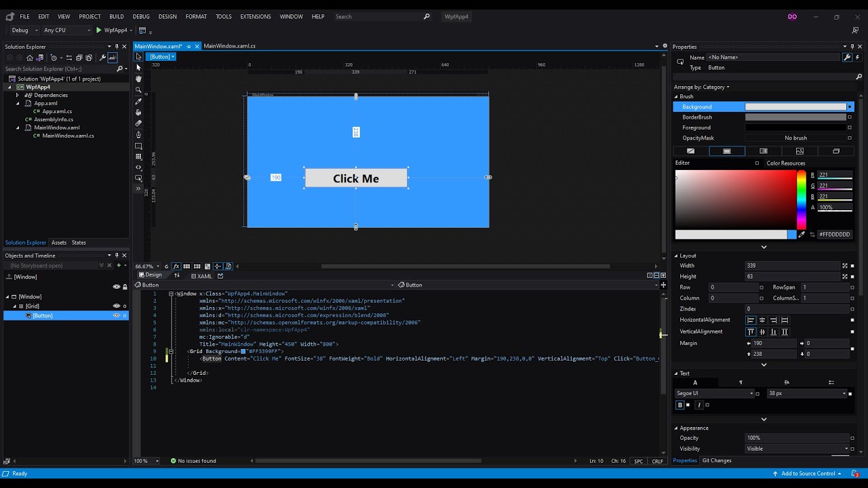The image size is (868, 488).
Task: Collapse the Layout properties section
Action: coord(676,256)
